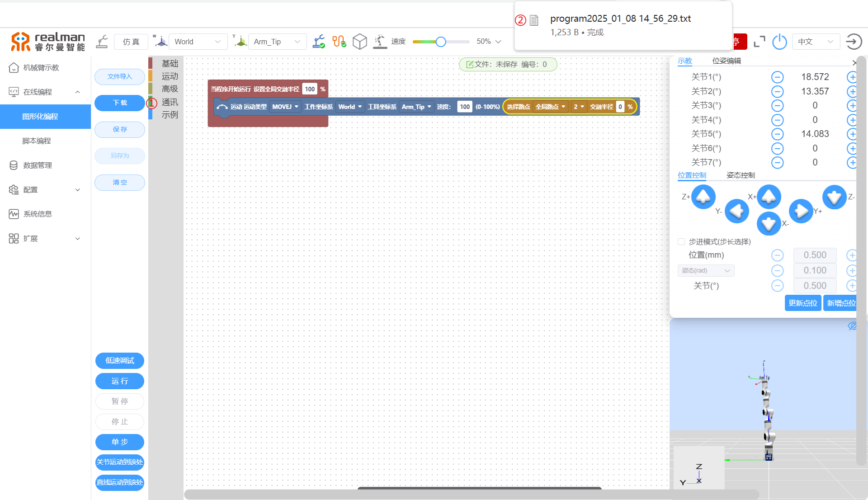Click the logout arrow icon
The image size is (868, 500).
point(854,42)
